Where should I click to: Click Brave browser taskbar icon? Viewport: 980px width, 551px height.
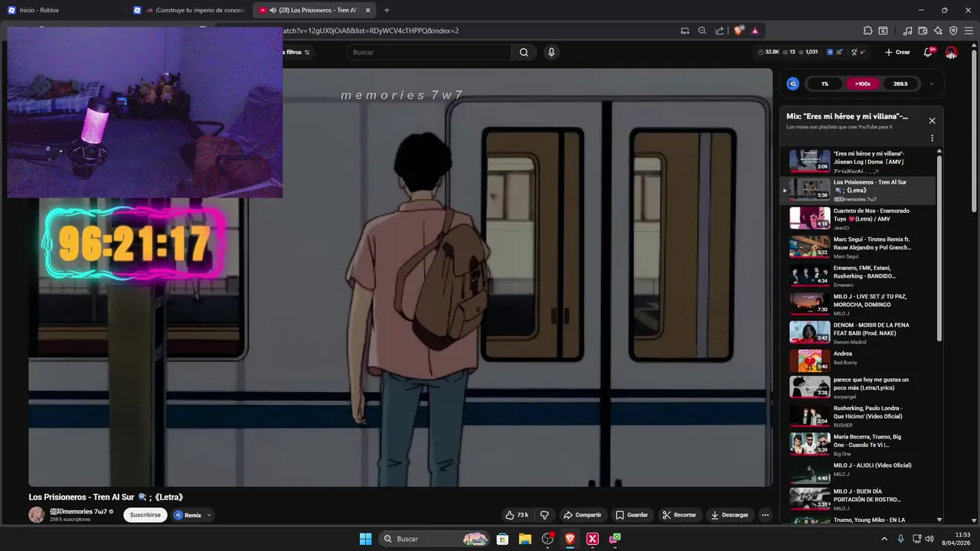point(570,539)
